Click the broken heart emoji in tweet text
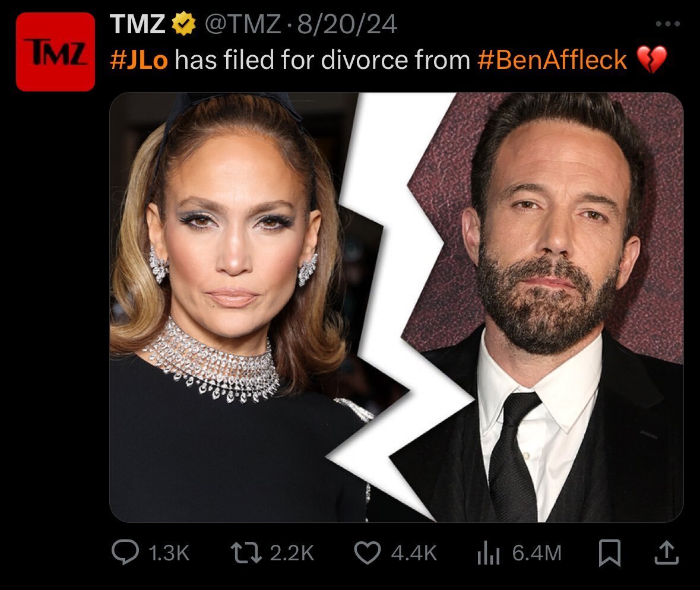Viewport: 700px width, 590px height. pyautogui.click(x=651, y=59)
